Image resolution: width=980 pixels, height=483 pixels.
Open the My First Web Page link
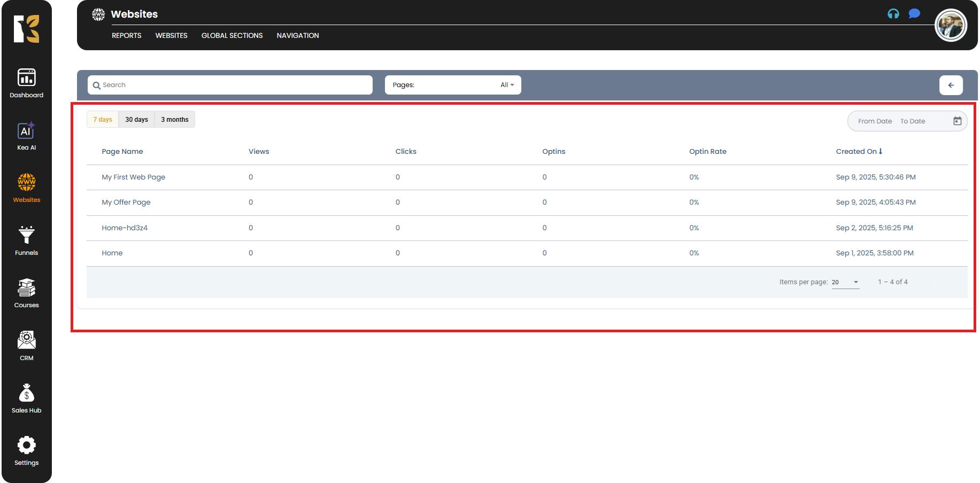[134, 177]
